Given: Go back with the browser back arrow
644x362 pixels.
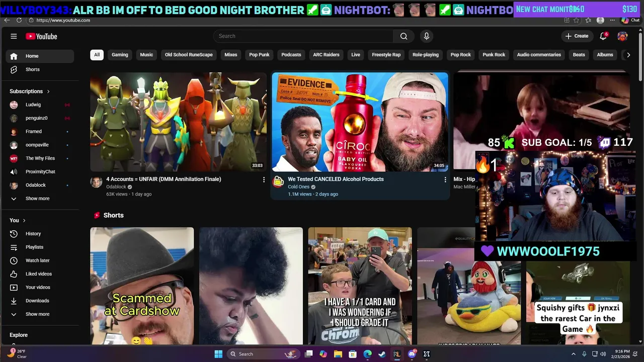Looking at the screenshot, I should (7, 20).
